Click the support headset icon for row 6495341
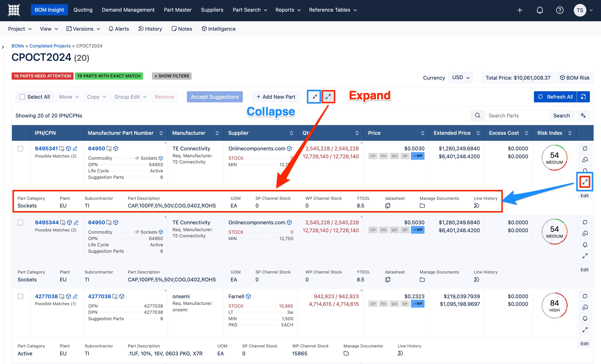The width and height of the screenshot is (601, 364). 585,160
